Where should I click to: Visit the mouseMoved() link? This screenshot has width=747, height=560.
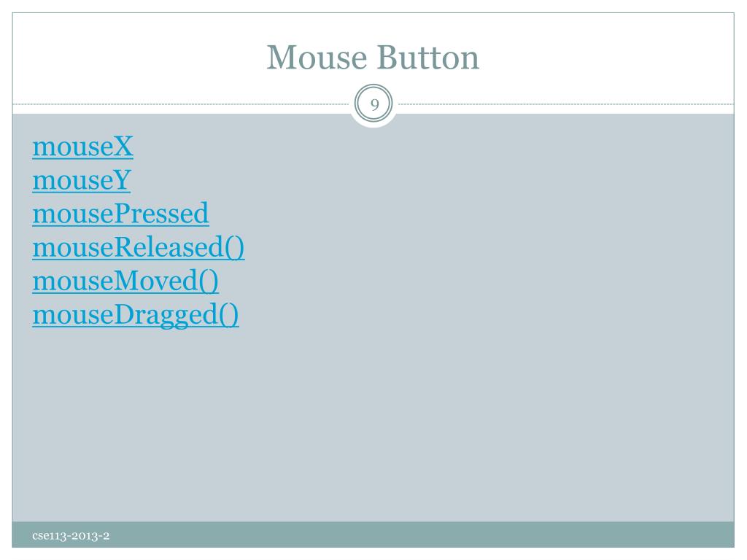click(x=125, y=281)
